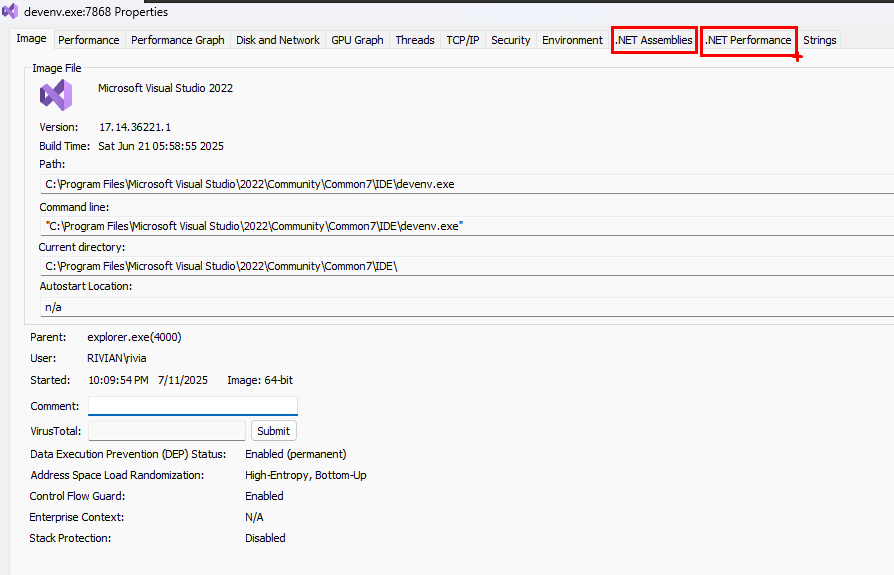Switch to the .NET Assemblies tab
The height and width of the screenshot is (575, 894).
tap(654, 40)
